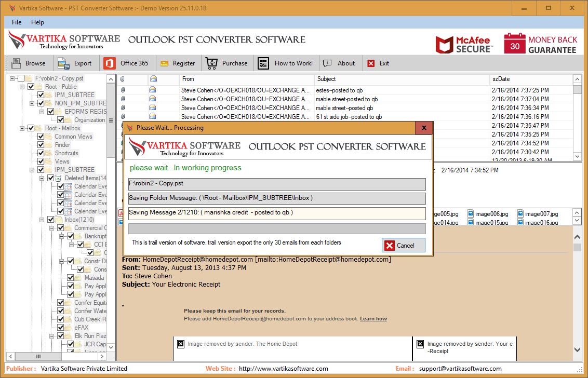Click folder tree horizontal scrollbar thumb
The image size is (588, 378).
(x=38, y=356)
